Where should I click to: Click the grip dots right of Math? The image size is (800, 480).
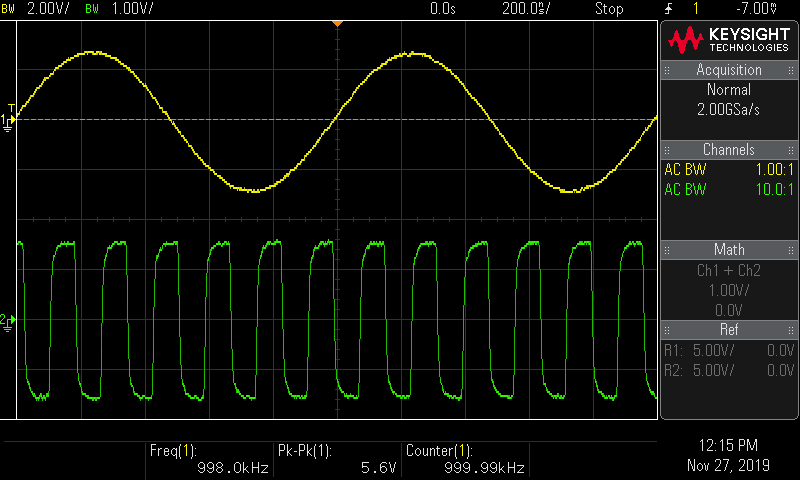tap(791, 250)
